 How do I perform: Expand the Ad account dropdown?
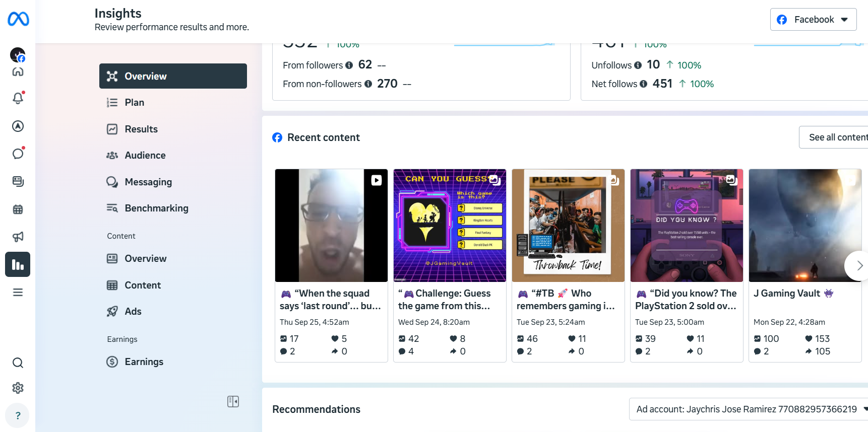pyautogui.click(x=749, y=409)
